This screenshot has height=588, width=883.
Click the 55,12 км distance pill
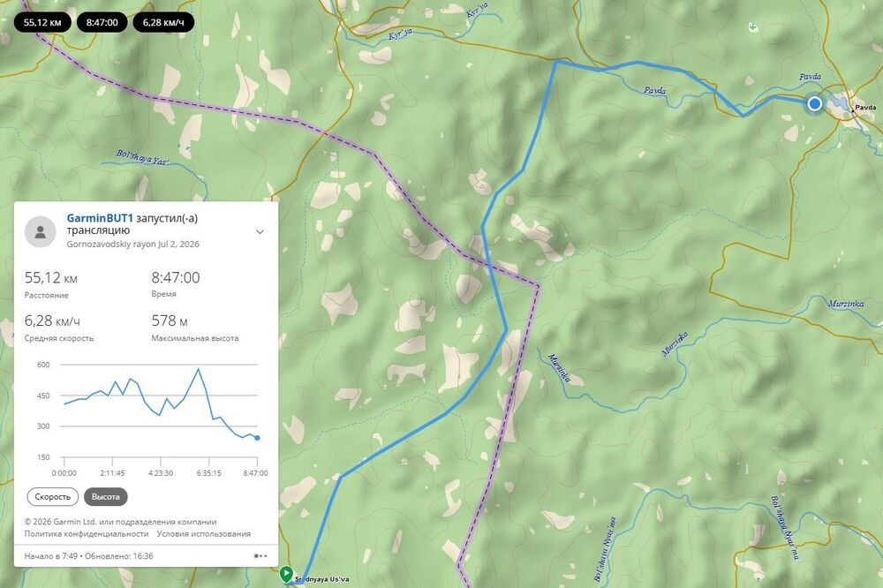(42, 23)
